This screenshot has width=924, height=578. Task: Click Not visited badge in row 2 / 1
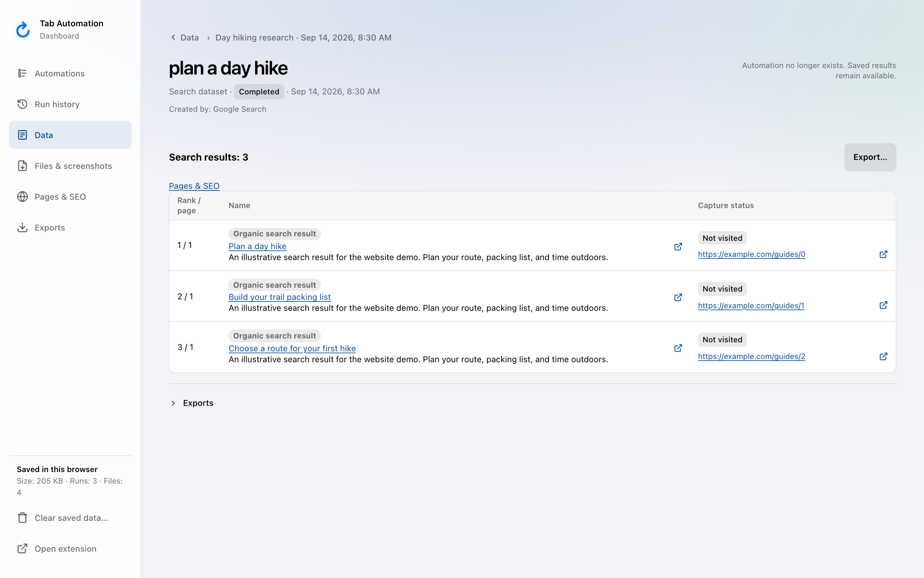point(722,289)
